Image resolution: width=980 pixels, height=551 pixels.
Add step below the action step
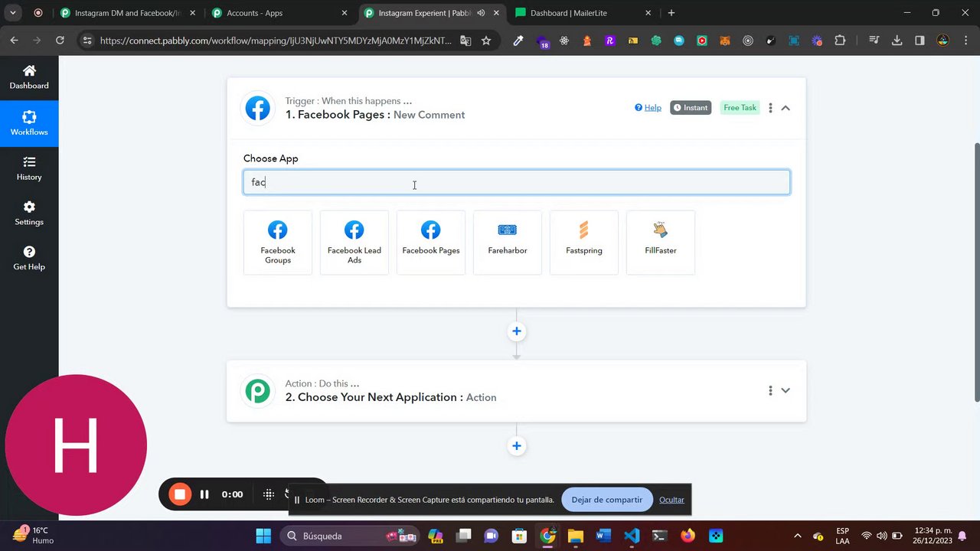point(517,446)
